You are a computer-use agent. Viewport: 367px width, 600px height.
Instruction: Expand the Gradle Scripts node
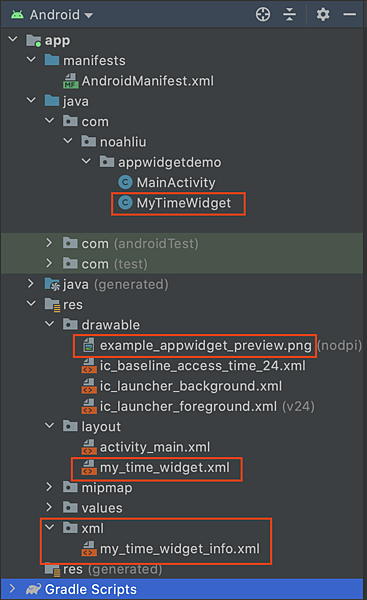tap(12, 589)
